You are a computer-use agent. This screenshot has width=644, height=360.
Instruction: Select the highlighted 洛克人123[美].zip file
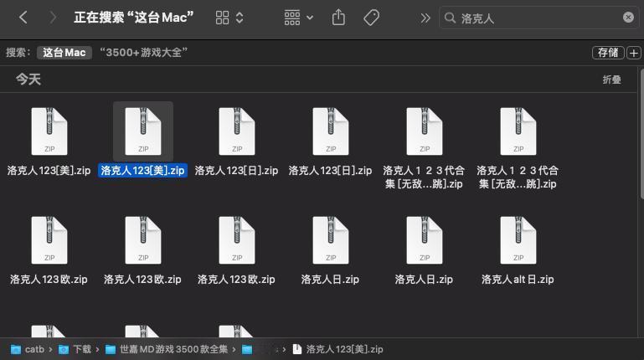point(143,140)
